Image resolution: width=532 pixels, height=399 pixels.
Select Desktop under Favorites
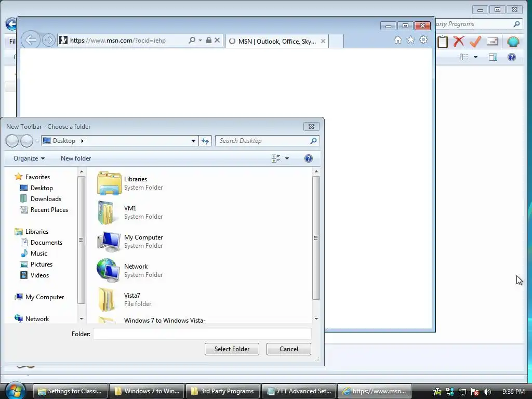[x=37, y=188]
